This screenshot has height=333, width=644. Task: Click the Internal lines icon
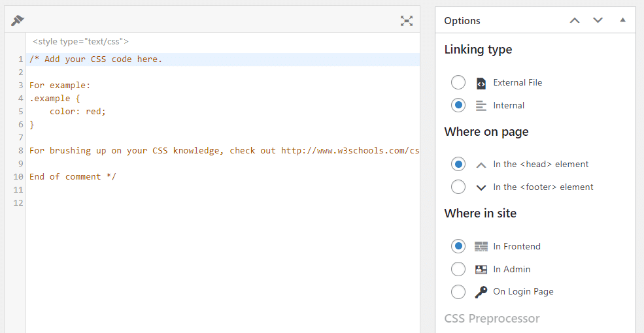(481, 106)
